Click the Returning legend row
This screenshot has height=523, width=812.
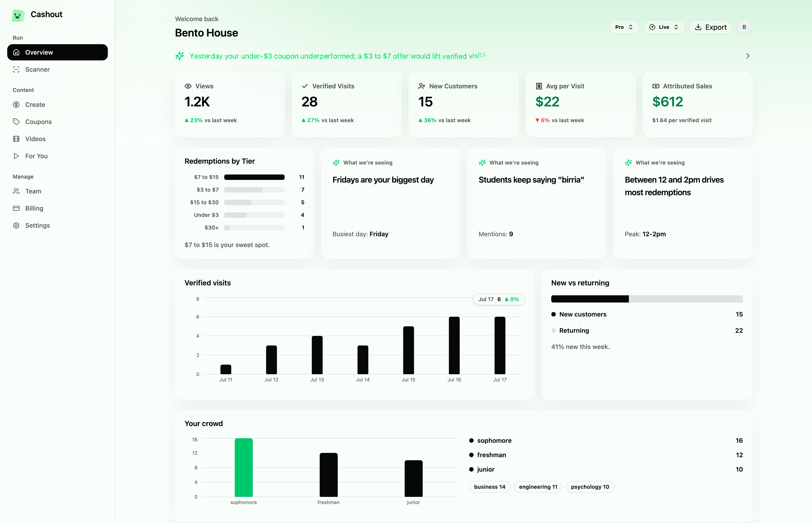(647, 331)
